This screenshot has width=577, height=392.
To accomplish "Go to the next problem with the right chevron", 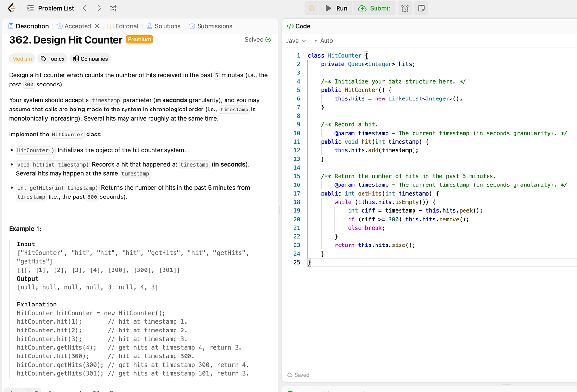I will pos(100,8).
